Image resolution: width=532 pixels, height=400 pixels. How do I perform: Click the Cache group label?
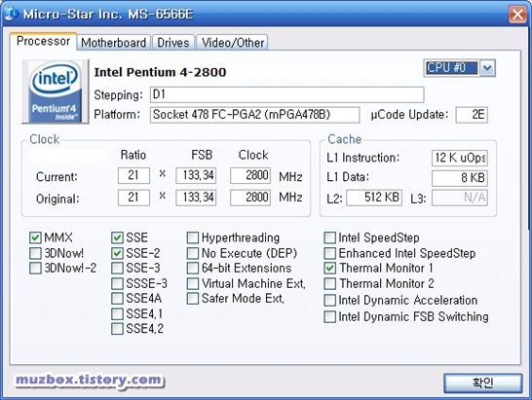point(344,139)
